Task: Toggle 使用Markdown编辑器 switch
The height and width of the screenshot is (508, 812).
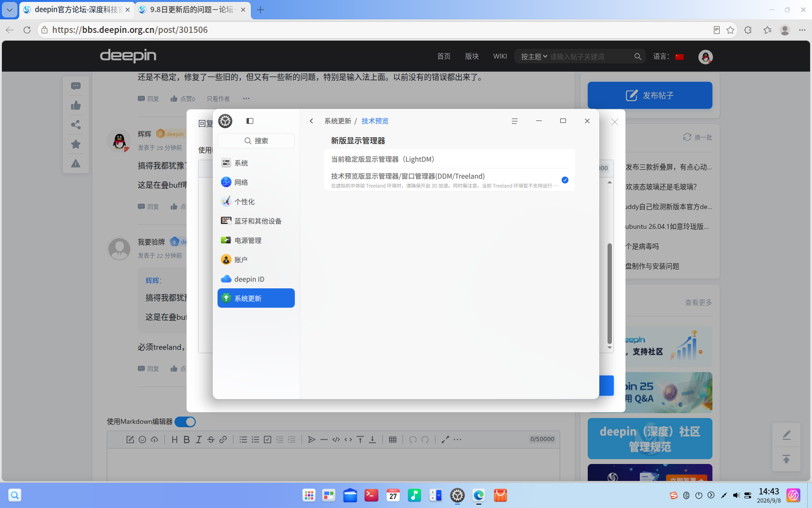Action: pos(185,422)
